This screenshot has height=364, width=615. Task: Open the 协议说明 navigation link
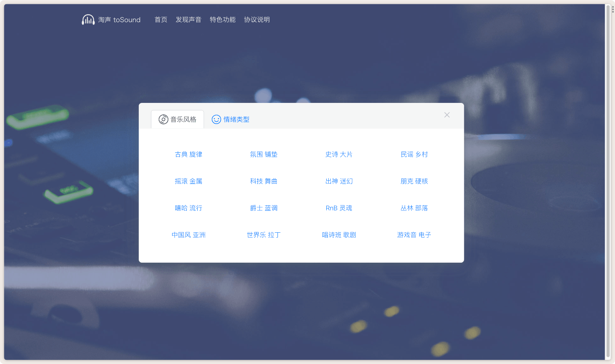pyautogui.click(x=257, y=20)
